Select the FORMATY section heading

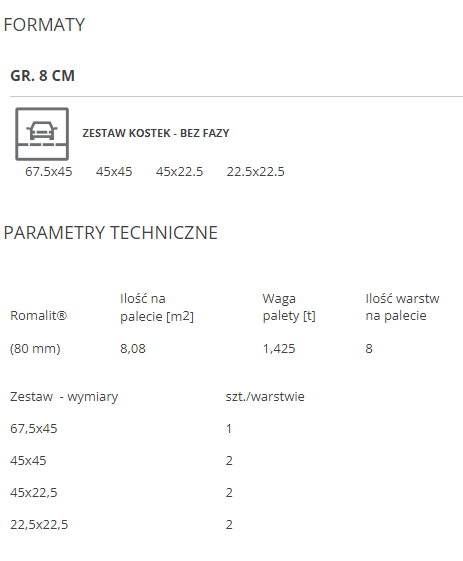tap(44, 25)
